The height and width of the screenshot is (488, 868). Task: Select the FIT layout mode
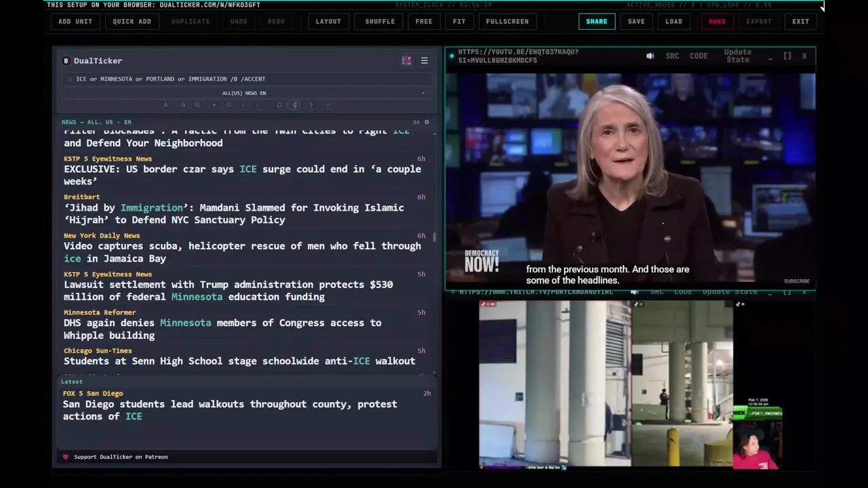pos(459,22)
